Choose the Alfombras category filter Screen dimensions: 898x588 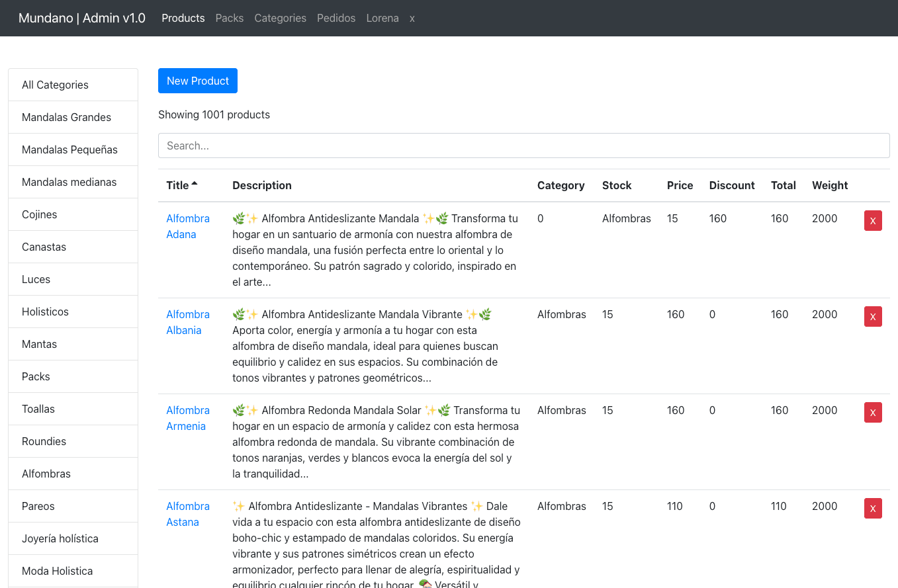pyautogui.click(x=73, y=474)
